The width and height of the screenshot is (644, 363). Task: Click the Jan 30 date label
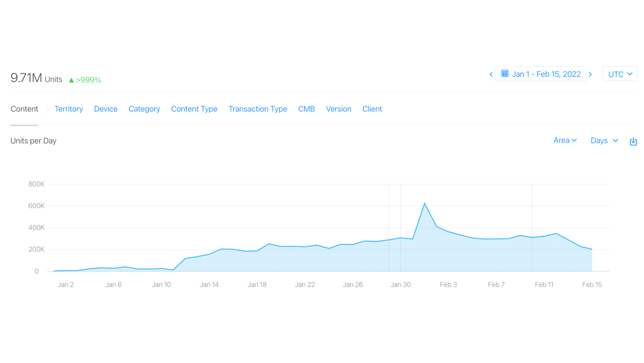401,285
